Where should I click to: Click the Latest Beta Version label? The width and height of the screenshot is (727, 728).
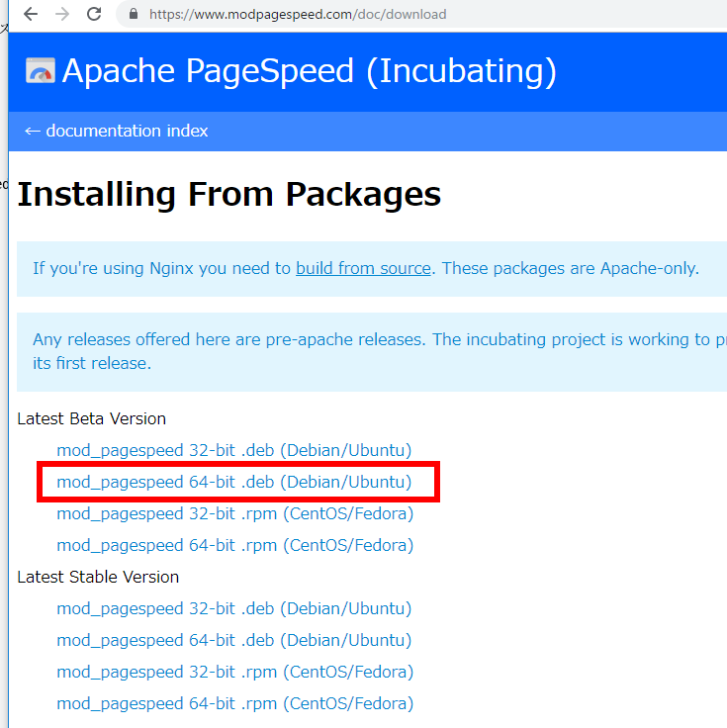(x=91, y=418)
